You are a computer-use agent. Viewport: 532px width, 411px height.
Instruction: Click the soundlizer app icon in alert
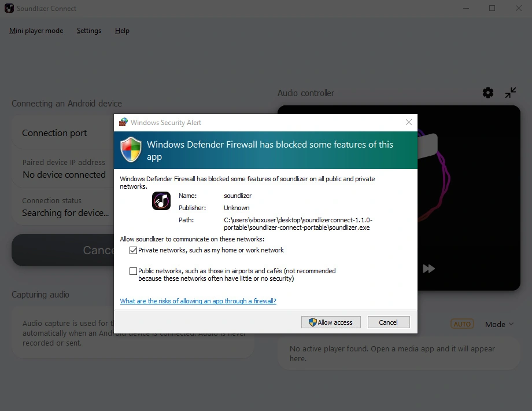(161, 201)
